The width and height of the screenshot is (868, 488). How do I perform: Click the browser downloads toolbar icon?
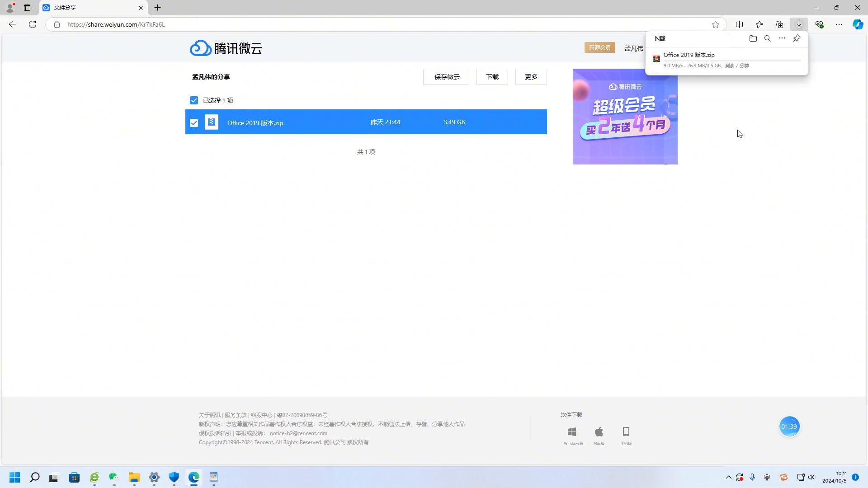point(799,24)
